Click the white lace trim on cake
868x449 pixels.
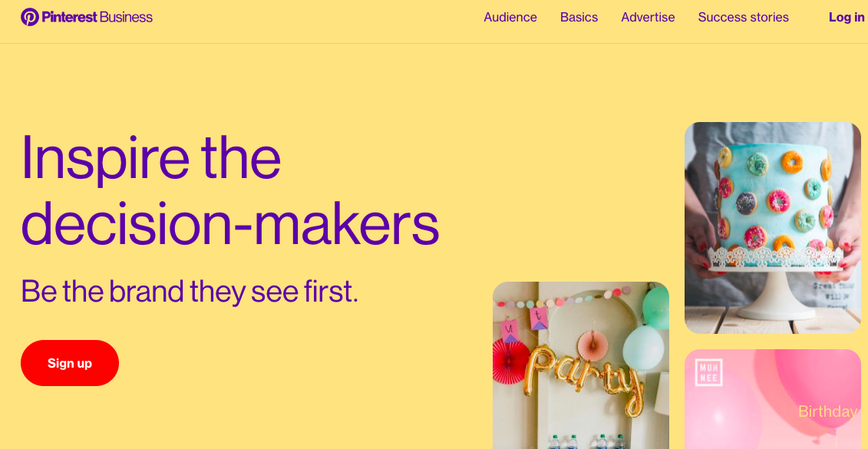pos(771,256)
